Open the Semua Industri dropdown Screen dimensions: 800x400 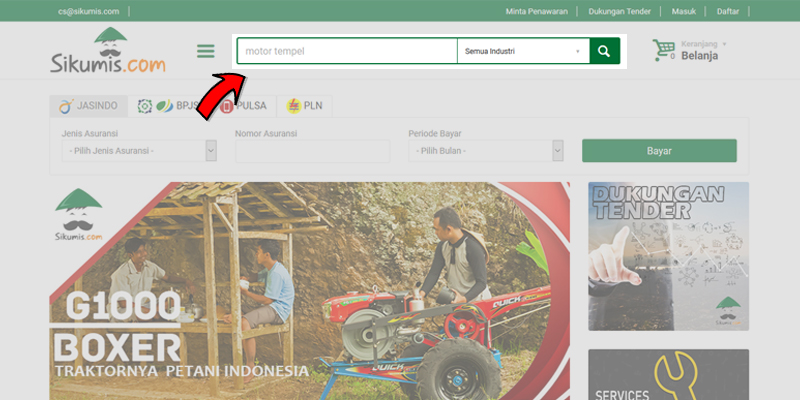coord(523,51)
